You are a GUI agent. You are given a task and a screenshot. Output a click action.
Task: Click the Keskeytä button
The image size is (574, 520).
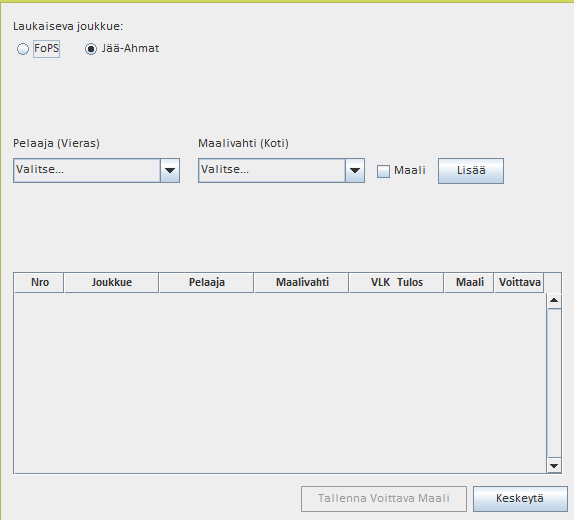click(520, 498)
